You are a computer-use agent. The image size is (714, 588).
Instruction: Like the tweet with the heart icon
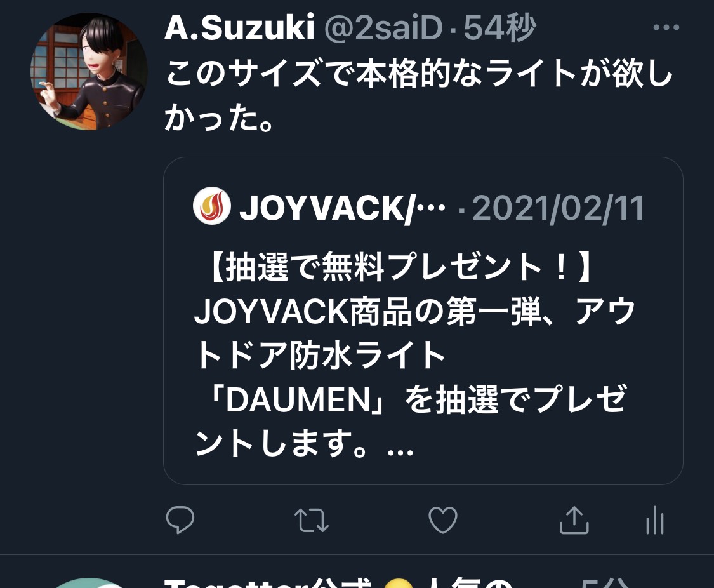click(443, 519)
